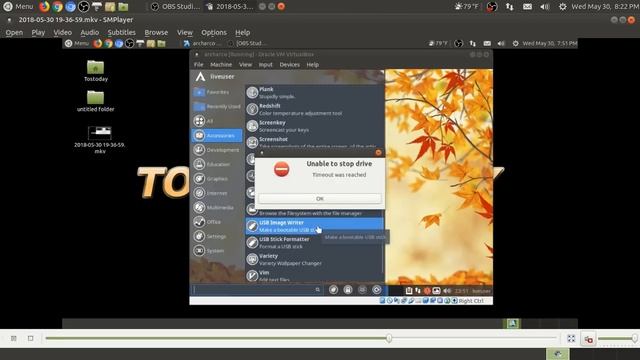This screenshot has width=640, height=360.
Task: Open the system gear indicator in the top panel
Action: coord(562,7)
